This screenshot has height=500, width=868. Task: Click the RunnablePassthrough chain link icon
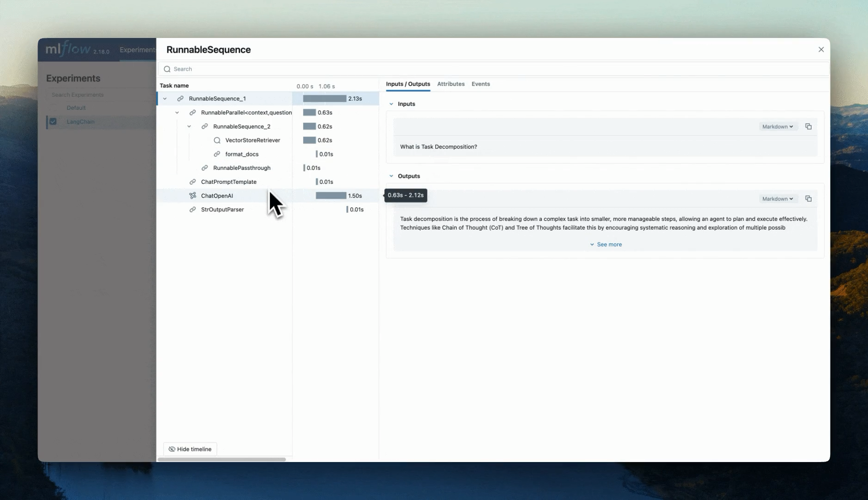tap(205, 168)
